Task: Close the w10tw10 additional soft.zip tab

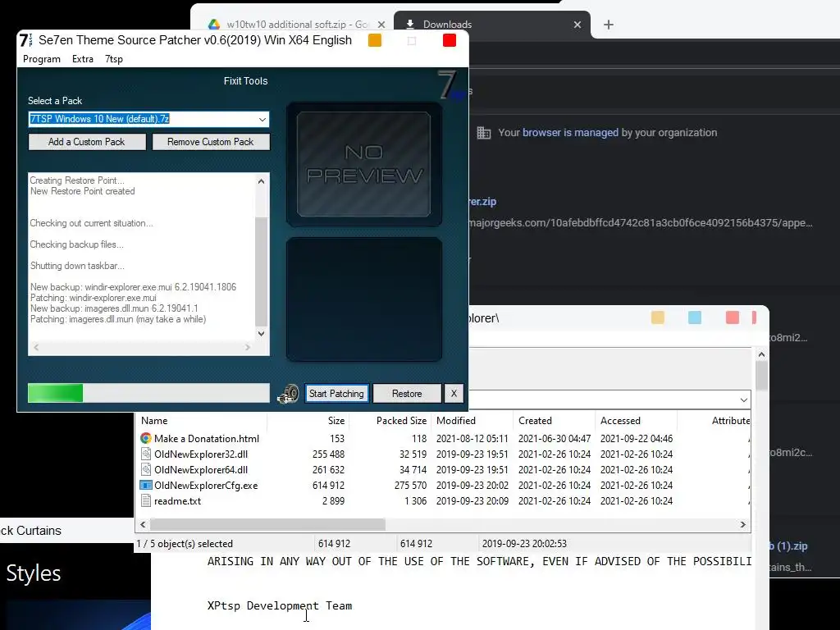Action: [x=381, y=25]
